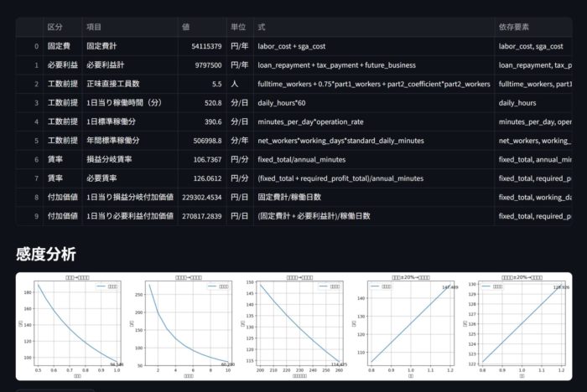Click the 項目 column header
587x392 pixels.
pos(94,27)
